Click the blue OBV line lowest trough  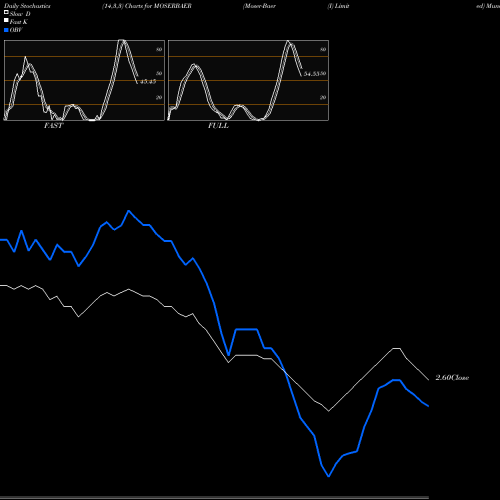pos(329,476)
